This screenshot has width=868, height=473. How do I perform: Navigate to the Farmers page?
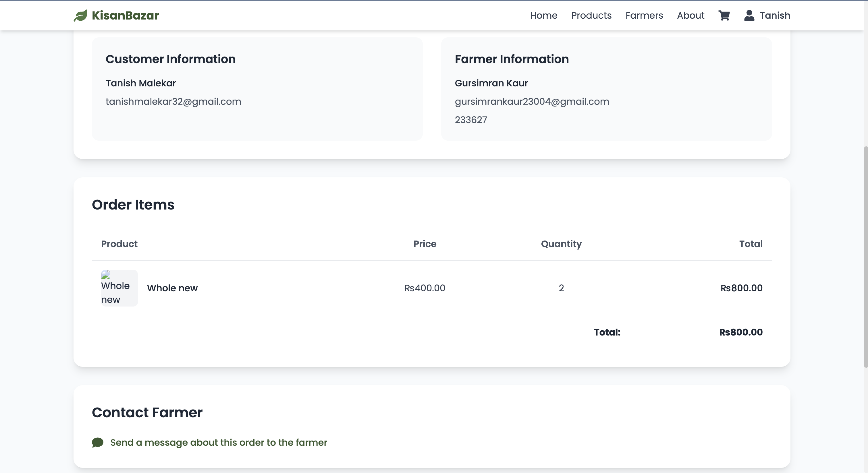pyautogui.click(x=644, y=15)
